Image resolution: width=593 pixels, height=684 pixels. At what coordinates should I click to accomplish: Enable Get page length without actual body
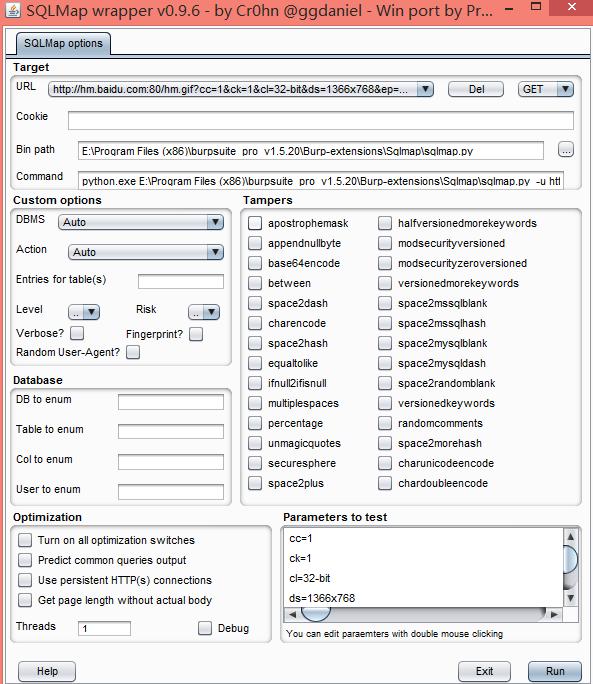(25, 600)
